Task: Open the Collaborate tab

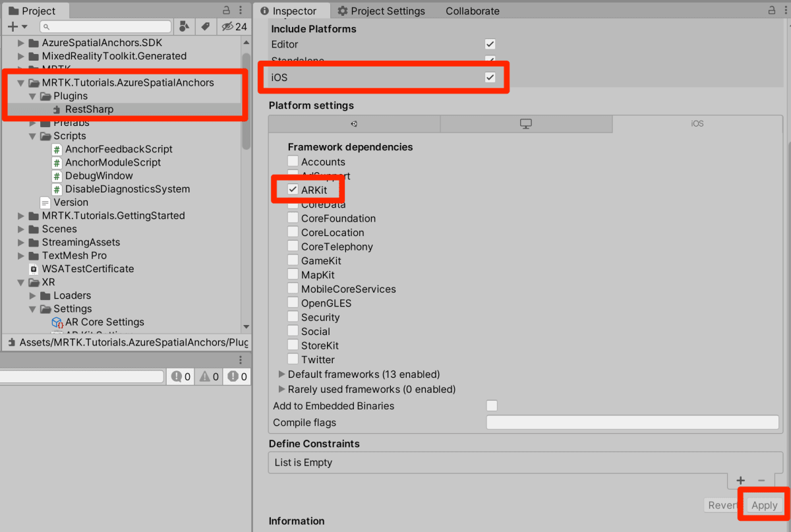Action: click(x=472, y=11)
